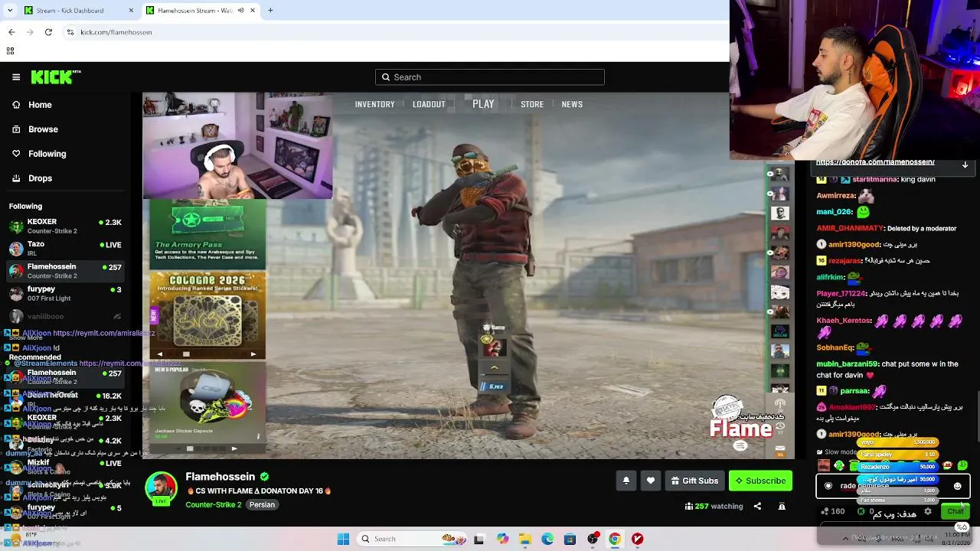Click the Google Chrome taskbar icon
The height and width of the screenshot is (551, 980).
pyautogui.click(x=615, y=539)
